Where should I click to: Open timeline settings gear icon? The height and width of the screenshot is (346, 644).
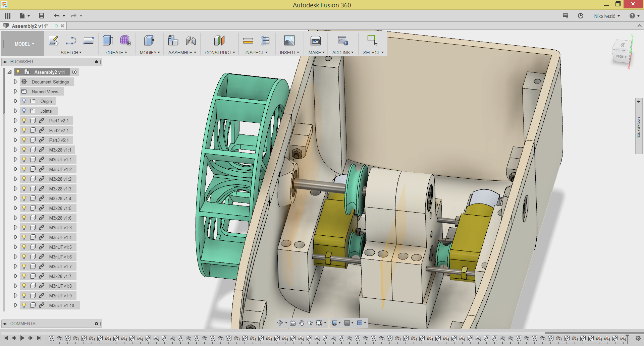click(x=638, y=338)
